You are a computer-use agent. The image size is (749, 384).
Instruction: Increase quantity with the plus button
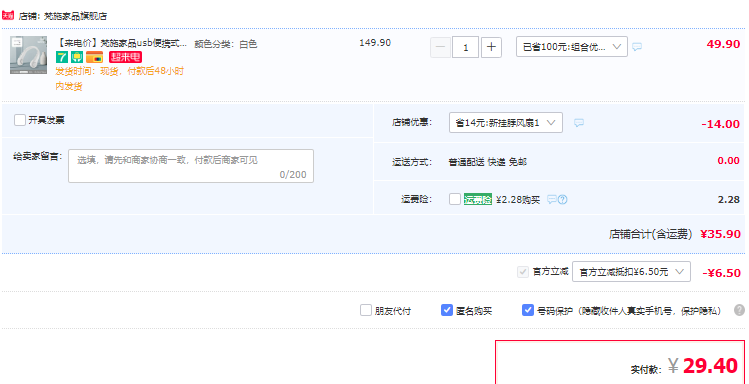491,47
